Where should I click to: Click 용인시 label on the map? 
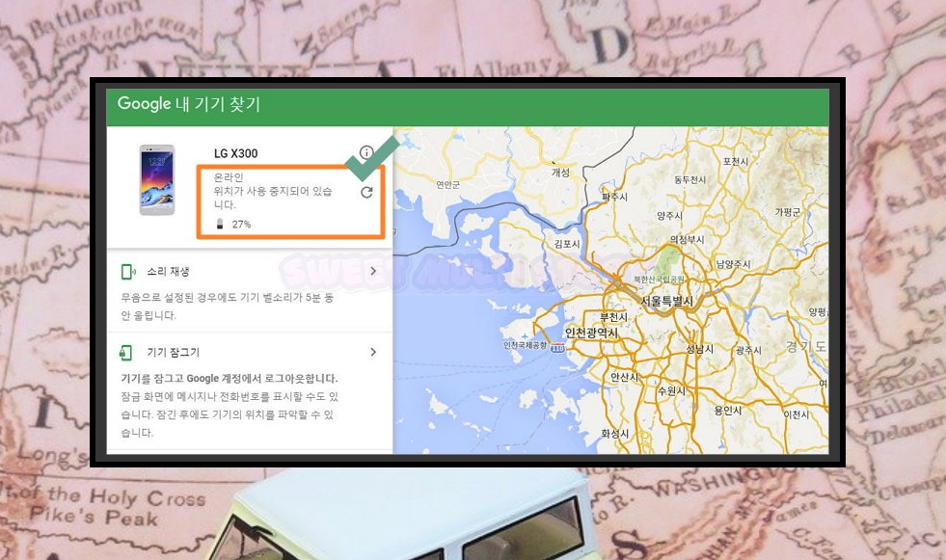[x=728, y=411]
